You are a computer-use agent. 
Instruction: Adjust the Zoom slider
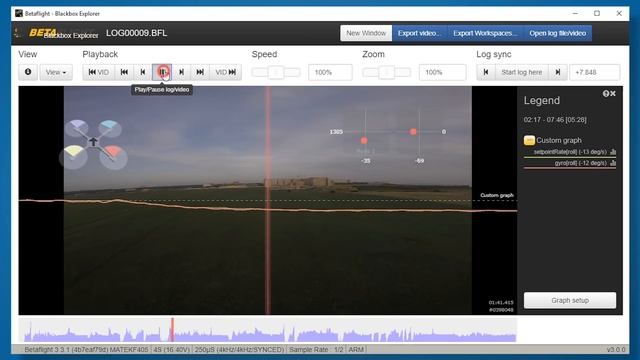point(387,72)
